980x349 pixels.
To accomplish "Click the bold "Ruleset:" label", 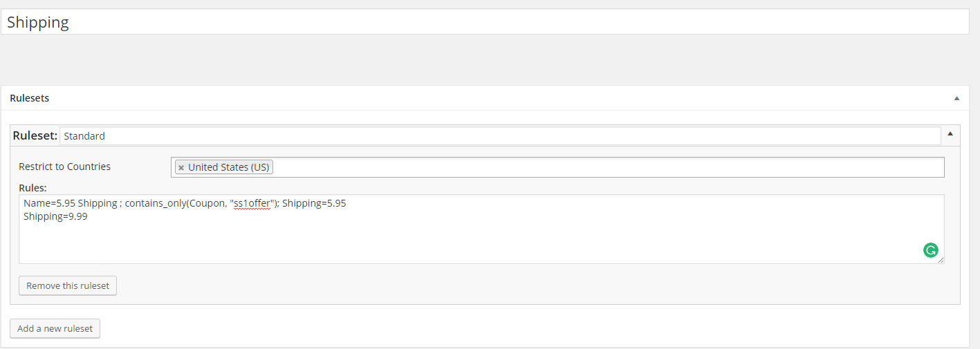I will [35, 136].
